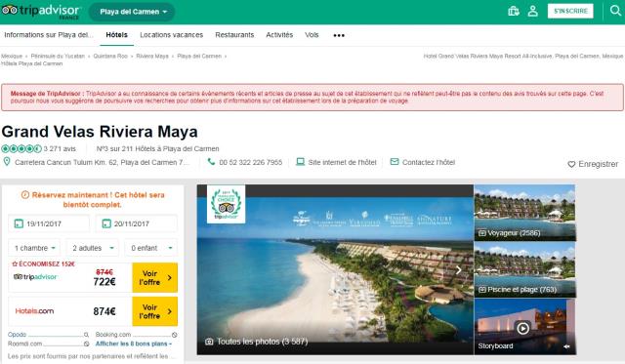Open the 2 adultes dropdown

pyautogui.click(x=93, y=248)
